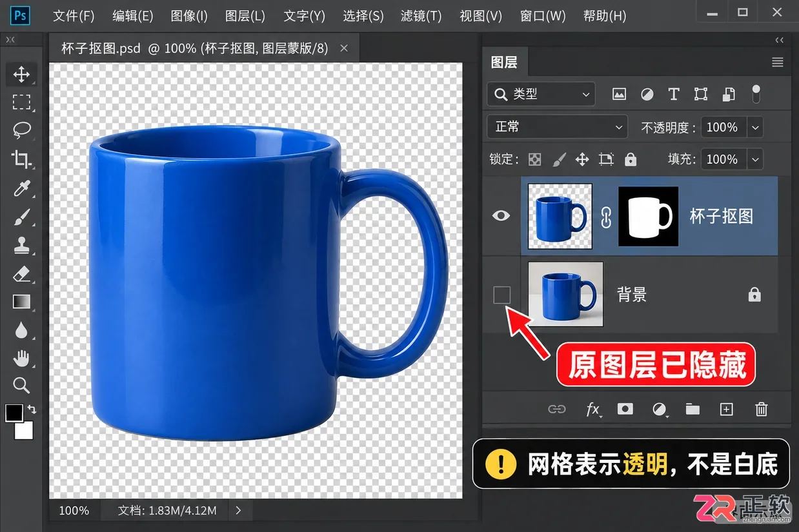799x532 pixels.
Task: Open the fx layer style menu
Action: 592,409
